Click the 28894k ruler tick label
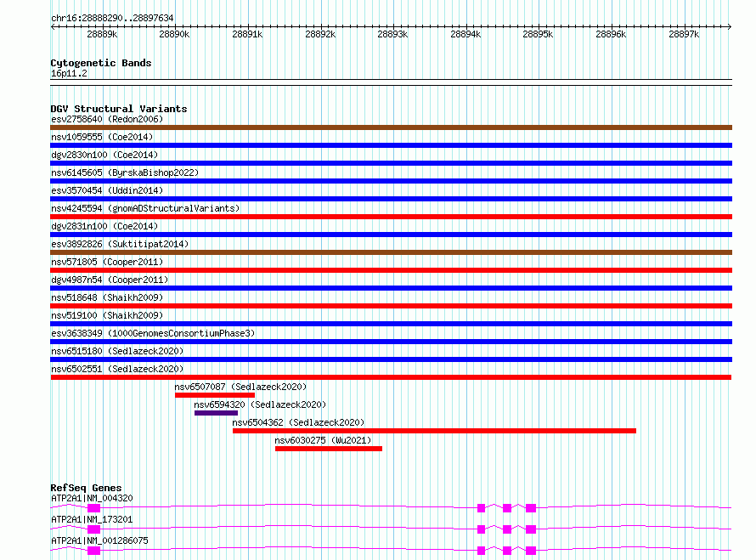756x560 pixels. click(x=465, y=34)
